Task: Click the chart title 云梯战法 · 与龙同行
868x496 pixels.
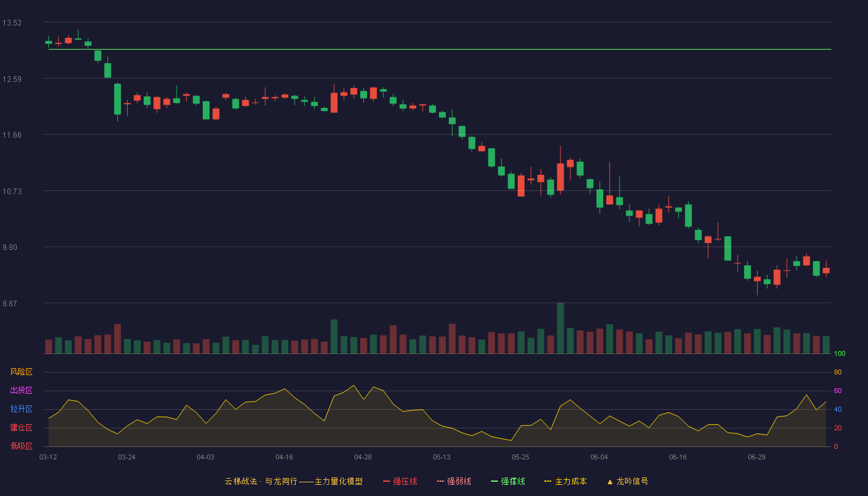Action: (261, 481)
